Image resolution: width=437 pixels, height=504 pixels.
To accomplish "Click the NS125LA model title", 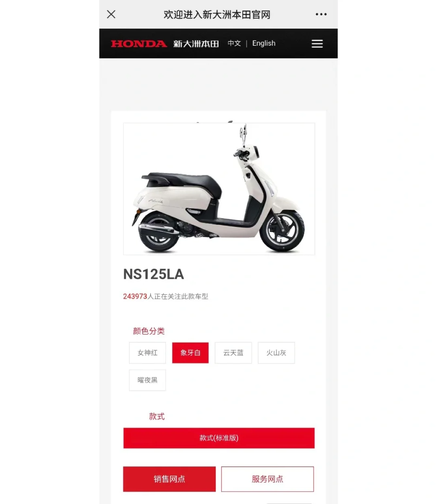I will [x=154, y=274].
